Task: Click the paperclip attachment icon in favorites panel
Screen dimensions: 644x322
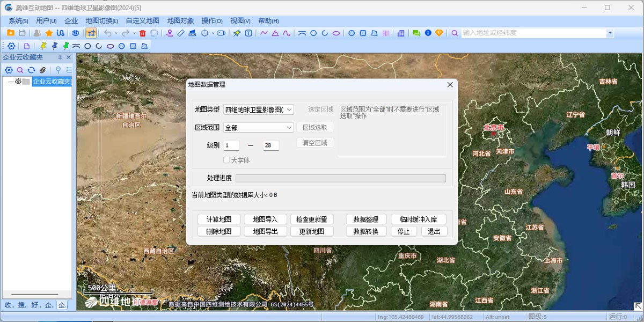Action: click(43, 70)
